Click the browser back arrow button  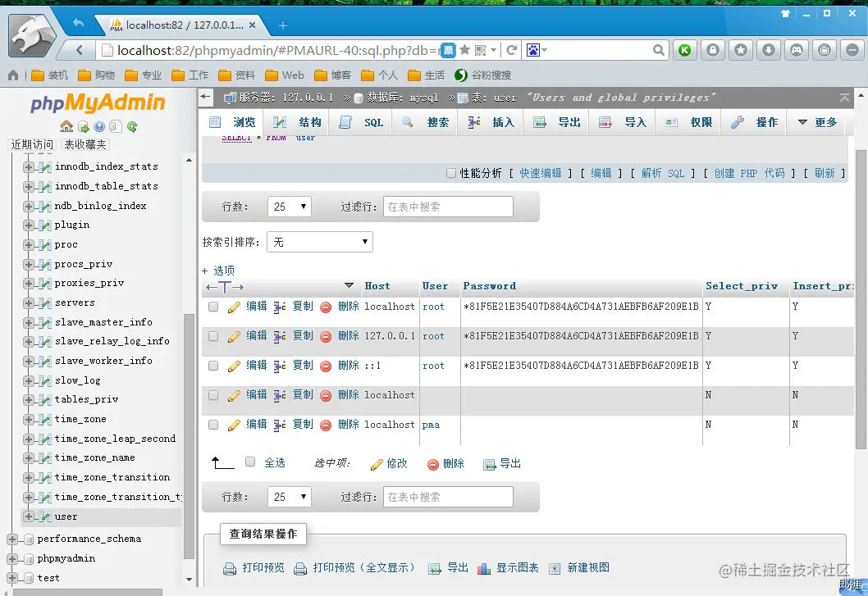point(79,50)
